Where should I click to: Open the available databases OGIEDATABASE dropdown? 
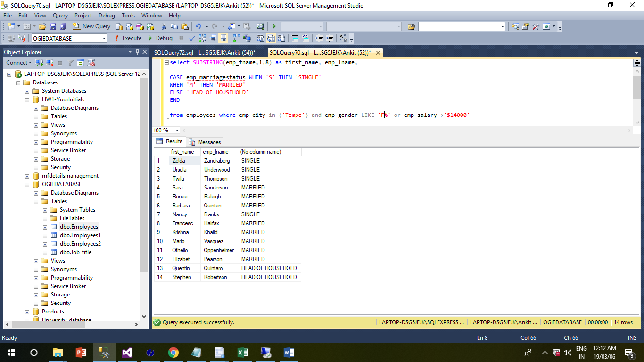(x=104, y=38)
